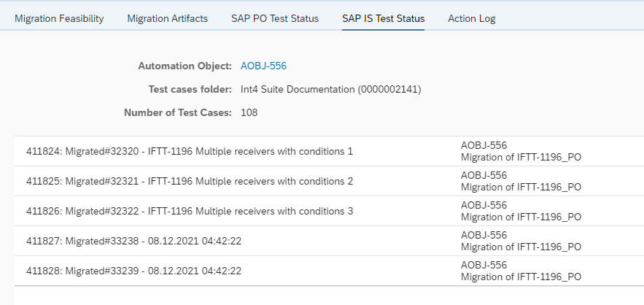Screen dimensions: 644x305
Task: Open the Migration Artifacts tab
Action: [x=167, y=18]
